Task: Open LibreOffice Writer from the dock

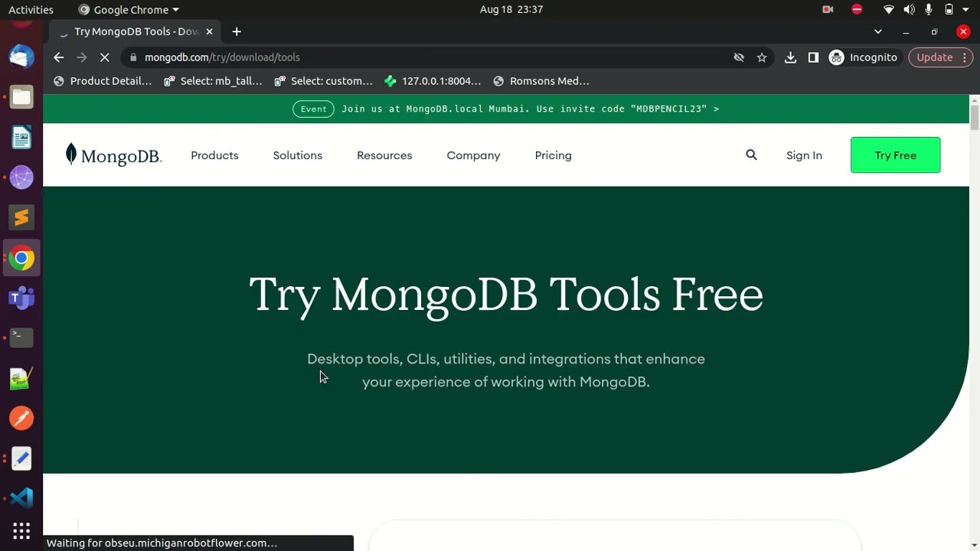Action: pos(21,138)
